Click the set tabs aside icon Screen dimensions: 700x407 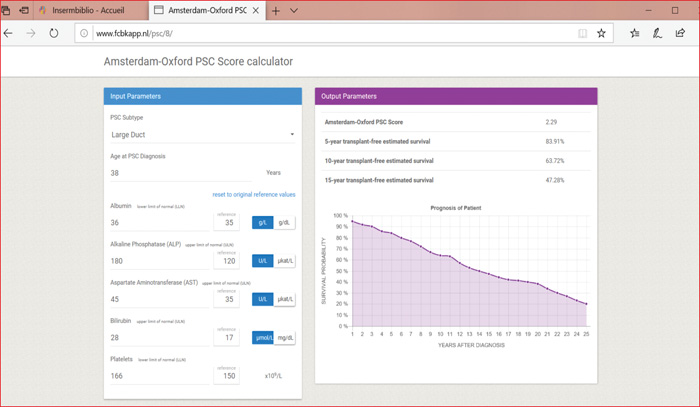coord(24,10)
